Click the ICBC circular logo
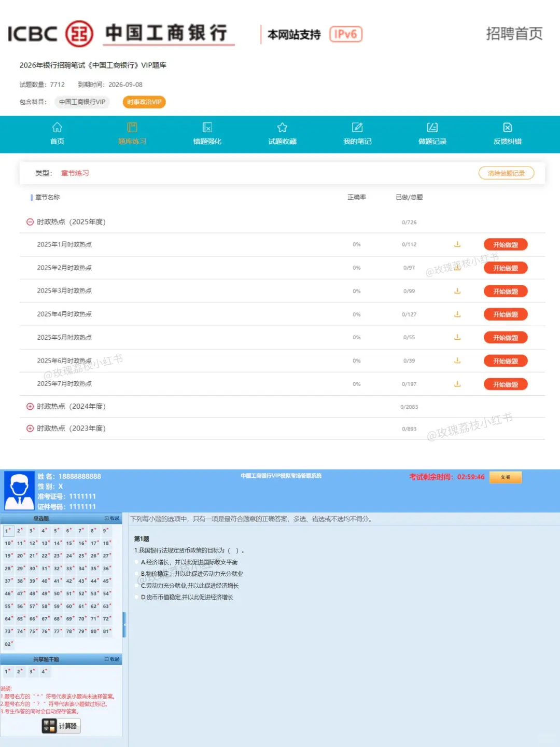 pyautogui.click(x=79, y=34)
